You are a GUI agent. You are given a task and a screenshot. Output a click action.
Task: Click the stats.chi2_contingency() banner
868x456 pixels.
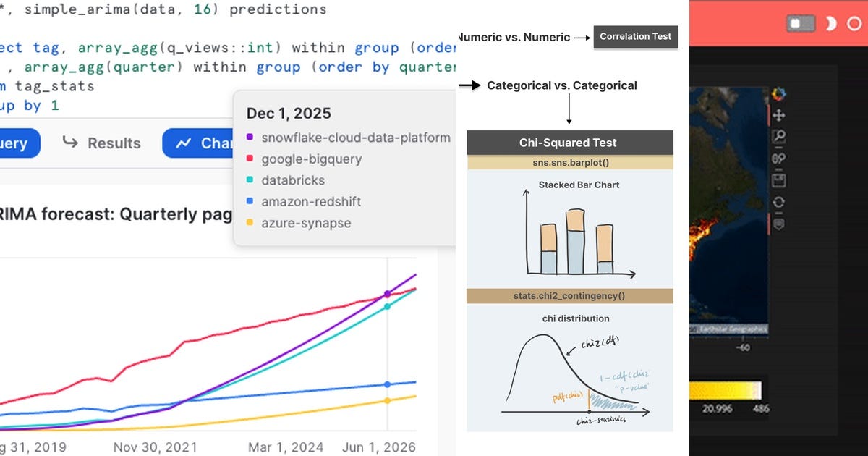pyautogui.click(x=570, y=295)
